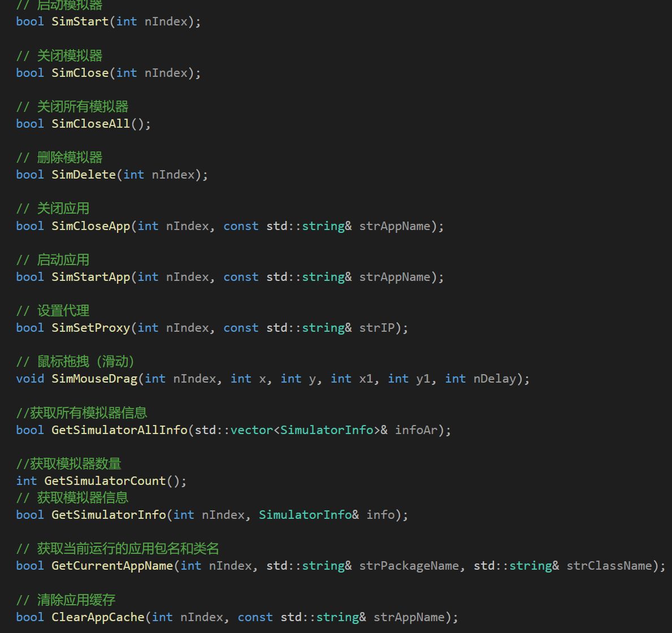The height and width of the screenshot is (633, 672).
Task: Click the strIP parameter in SimSetProxy
Action: pos(377,328)
